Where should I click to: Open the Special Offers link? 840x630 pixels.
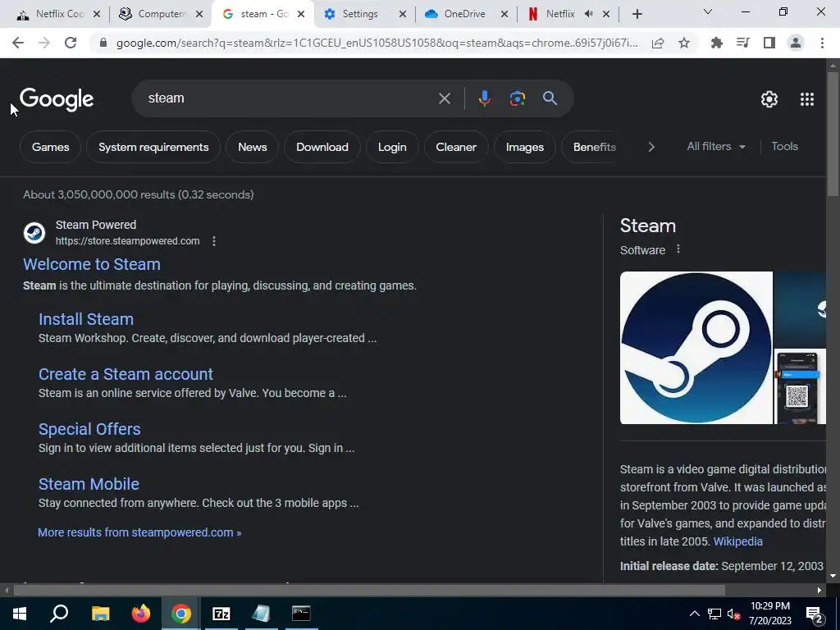point(89,429)
